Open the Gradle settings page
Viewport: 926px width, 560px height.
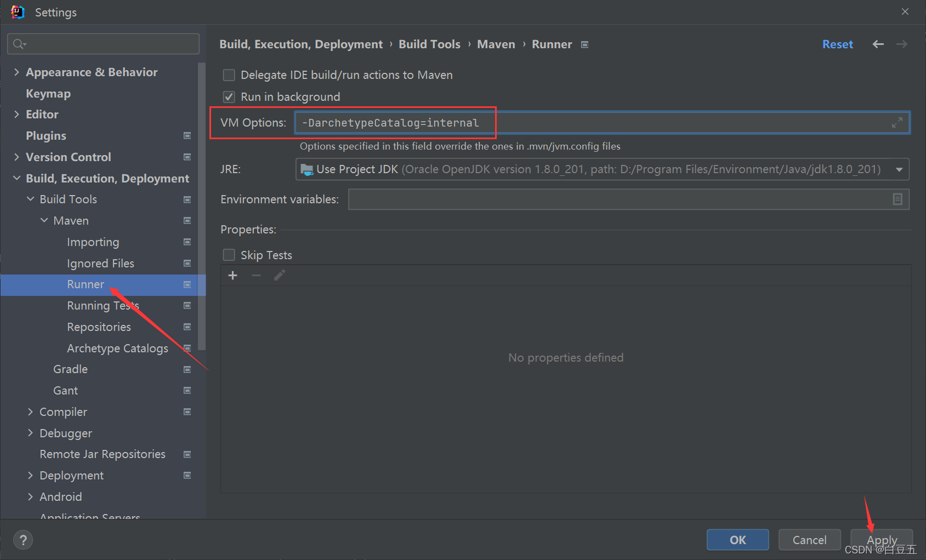click(x=70, y=369)
